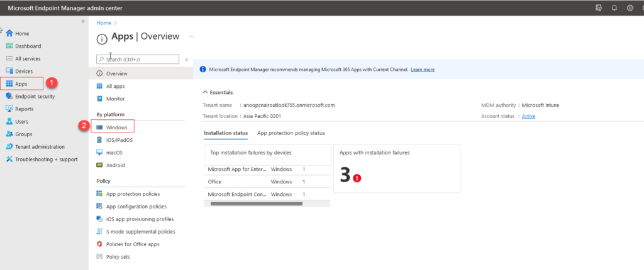Click the Android platform icon
644x270 pixels.
click(99, 165)
